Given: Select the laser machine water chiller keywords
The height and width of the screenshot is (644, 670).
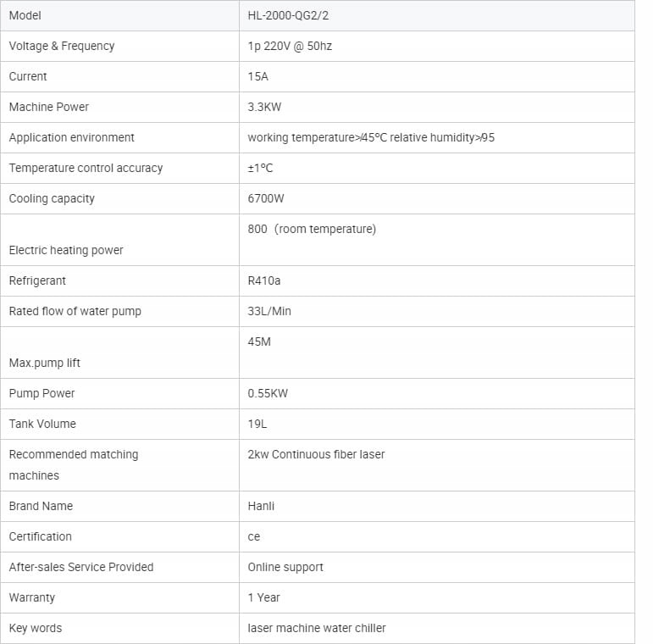Looking at the screenshot, I should [x=317, y=628].
